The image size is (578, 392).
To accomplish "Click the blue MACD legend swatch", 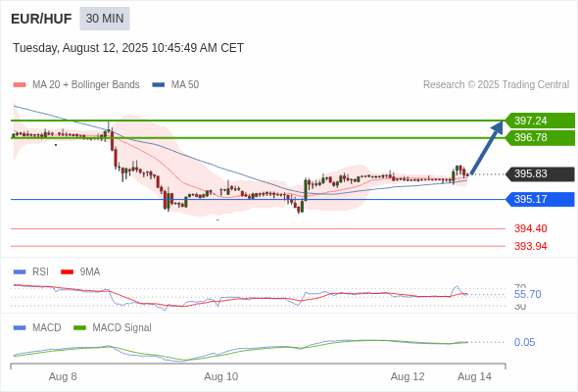I will (x=20, y=328).
